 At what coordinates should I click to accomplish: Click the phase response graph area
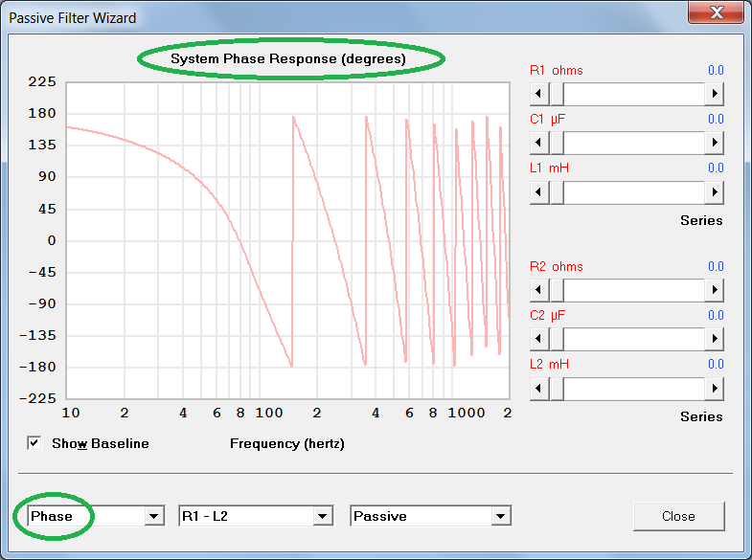(x=287, y=240)
